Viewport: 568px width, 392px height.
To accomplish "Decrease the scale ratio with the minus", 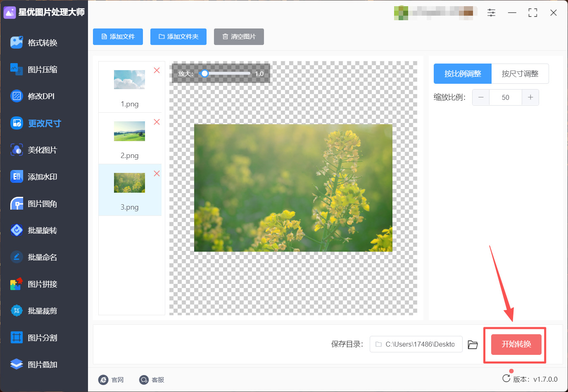I will [x=481, y=97].
